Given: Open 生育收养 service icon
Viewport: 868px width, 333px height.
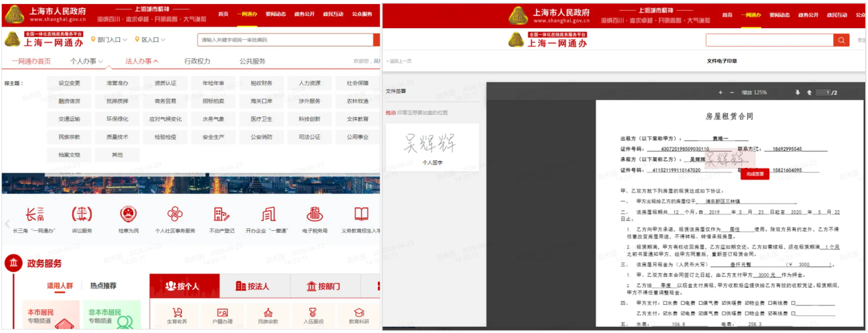Looking at the screenshot, I should click(177, 314).
